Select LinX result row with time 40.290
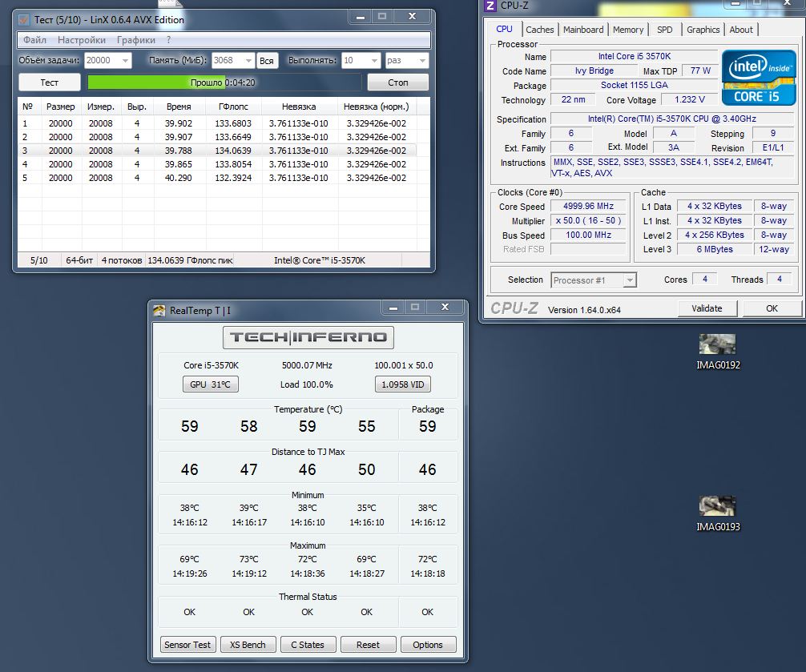 (x=217, y=178)
